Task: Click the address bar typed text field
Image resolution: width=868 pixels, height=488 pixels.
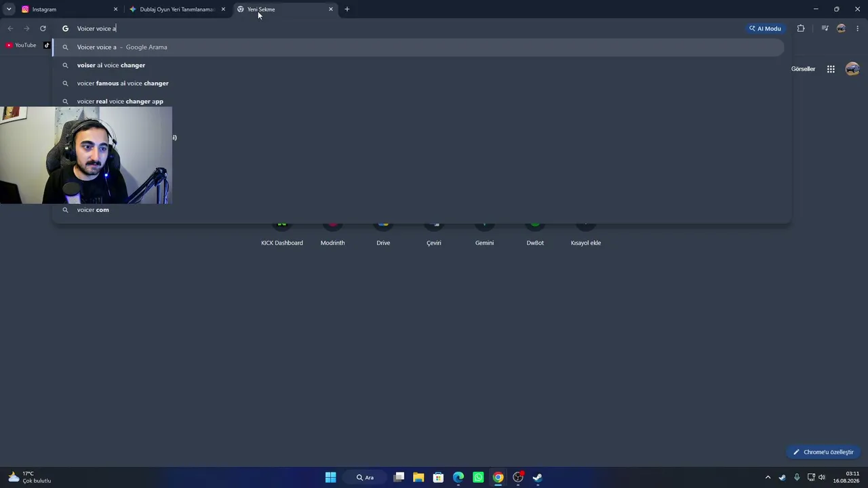Action: 407,28
